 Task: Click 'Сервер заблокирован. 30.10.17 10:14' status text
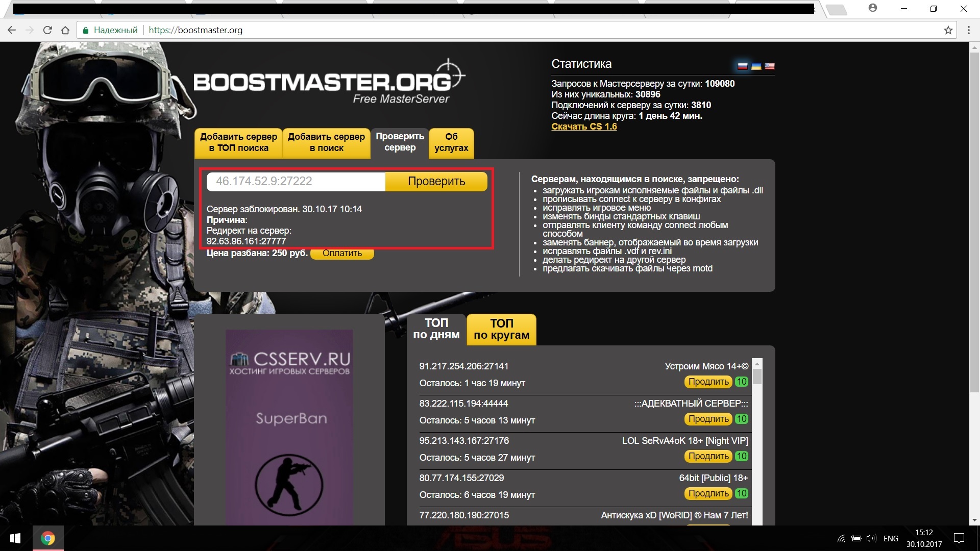click(284, 209)
